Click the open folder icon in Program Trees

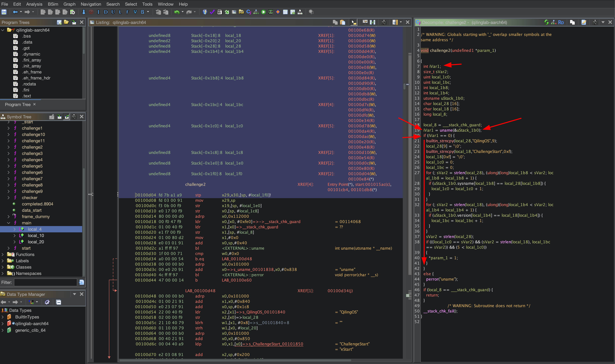(x=66, y=22)
